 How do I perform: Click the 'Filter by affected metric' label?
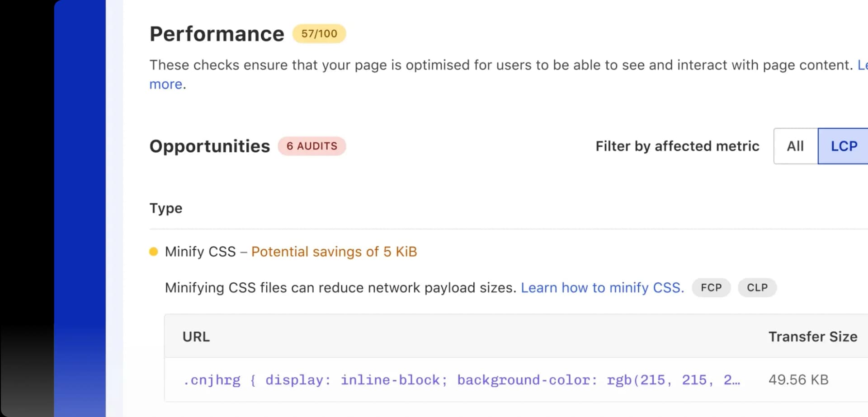(x=677, y=146)
